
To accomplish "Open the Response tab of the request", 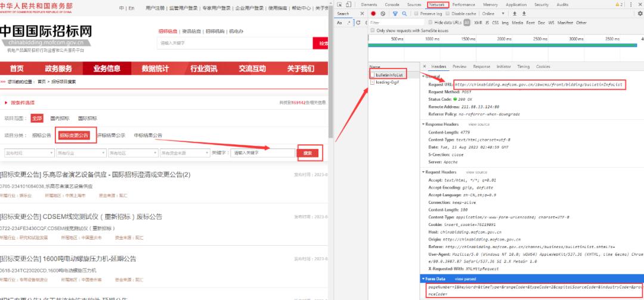I will (481, 66).
